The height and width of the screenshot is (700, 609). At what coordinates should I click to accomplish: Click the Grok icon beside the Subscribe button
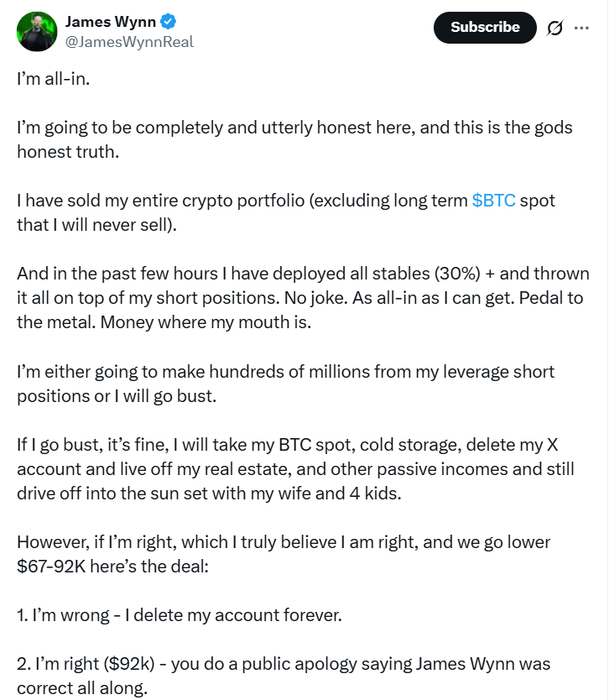pyautogui.click(x=554, y=28)
